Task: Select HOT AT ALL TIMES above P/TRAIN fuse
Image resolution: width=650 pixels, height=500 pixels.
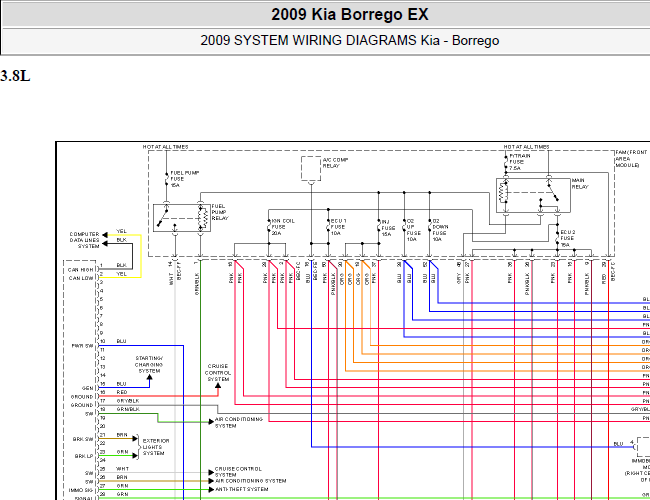Action: point(526,147)
